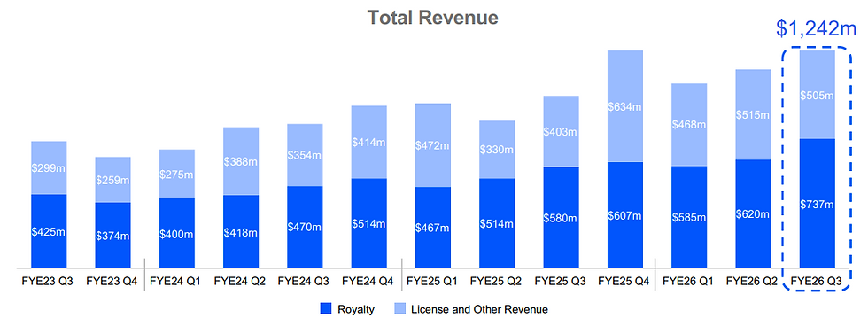868x326 pixels.
Task: Click the "$585m" royalty value
Action: (x=689, y=218)
